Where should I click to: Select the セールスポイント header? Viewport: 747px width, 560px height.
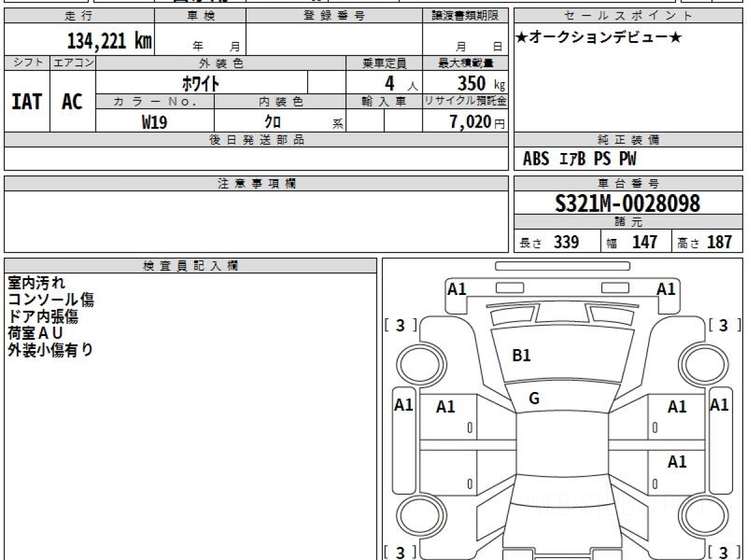coord(629,16)
